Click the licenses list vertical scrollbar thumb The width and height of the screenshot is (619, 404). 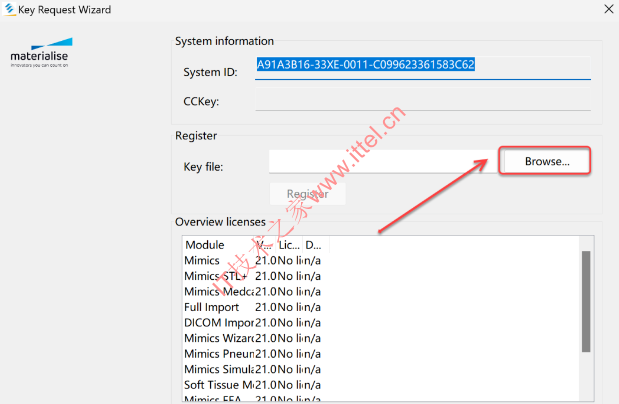click(x=586, y=301)
